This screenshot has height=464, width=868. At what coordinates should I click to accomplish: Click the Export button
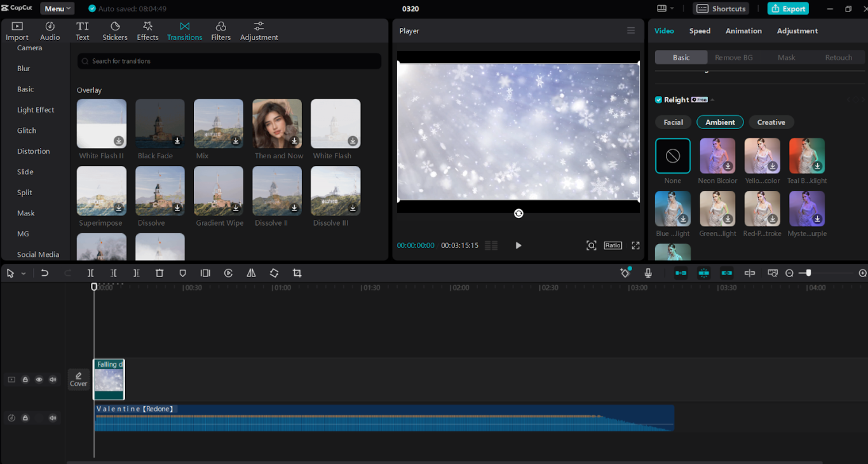[x=788, y=8]
